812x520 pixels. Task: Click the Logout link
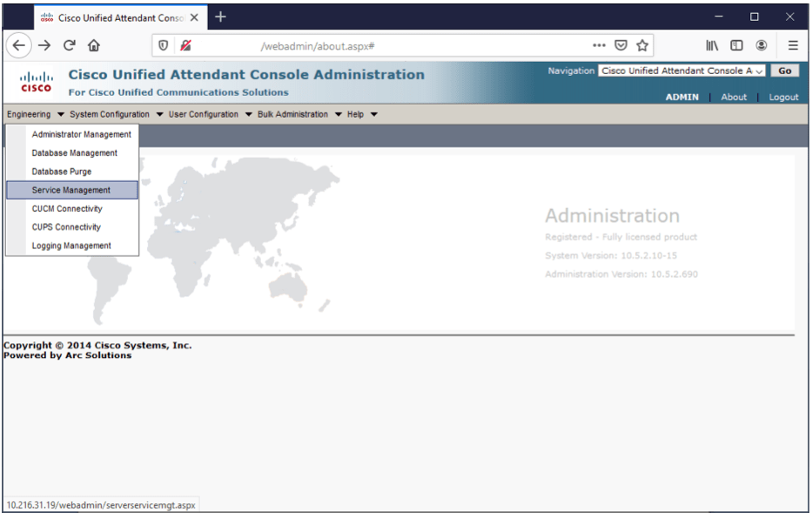click(x=783, y=97)
